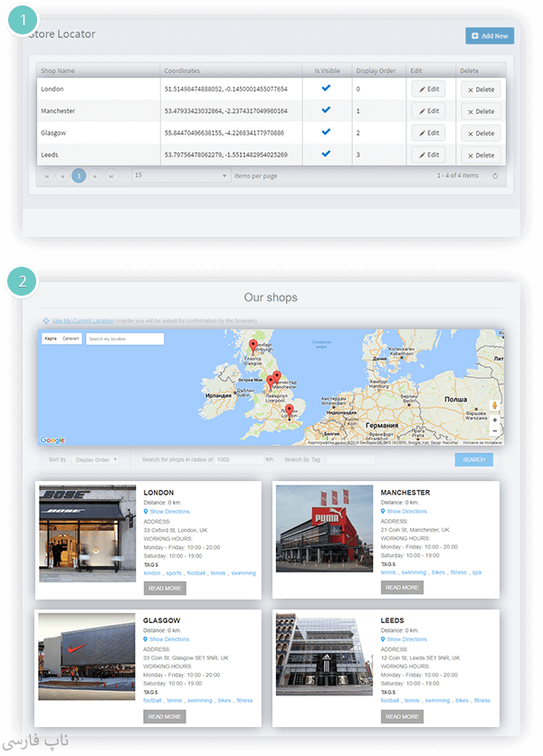Open the Sort by Display Order dropdown
The width and height of the screenshot is (543, 756).
point(96,459)
